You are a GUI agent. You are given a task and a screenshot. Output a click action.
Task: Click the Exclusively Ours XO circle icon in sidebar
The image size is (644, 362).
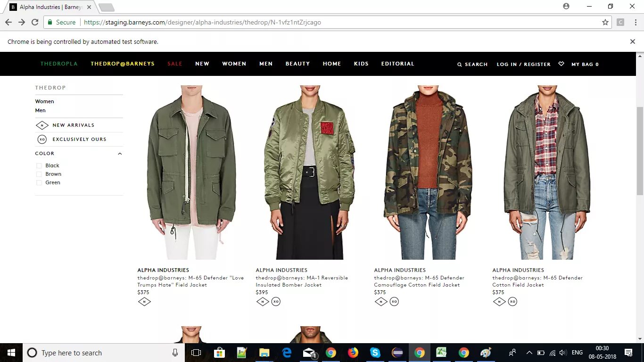42,139
